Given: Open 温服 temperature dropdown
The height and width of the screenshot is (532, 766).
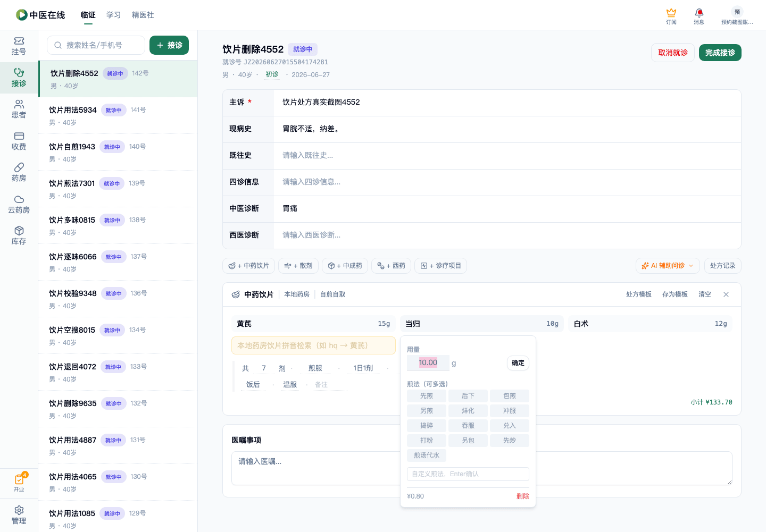Looking at the screenshot, I should click(x=290, y=385).
